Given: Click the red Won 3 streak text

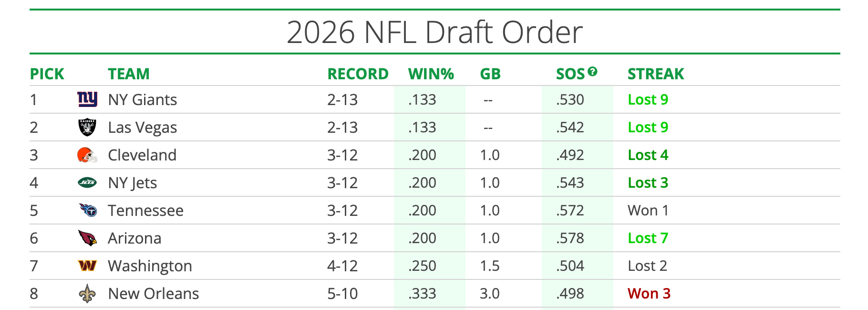Looking at the screenshot, I should [x=649, y=294].
